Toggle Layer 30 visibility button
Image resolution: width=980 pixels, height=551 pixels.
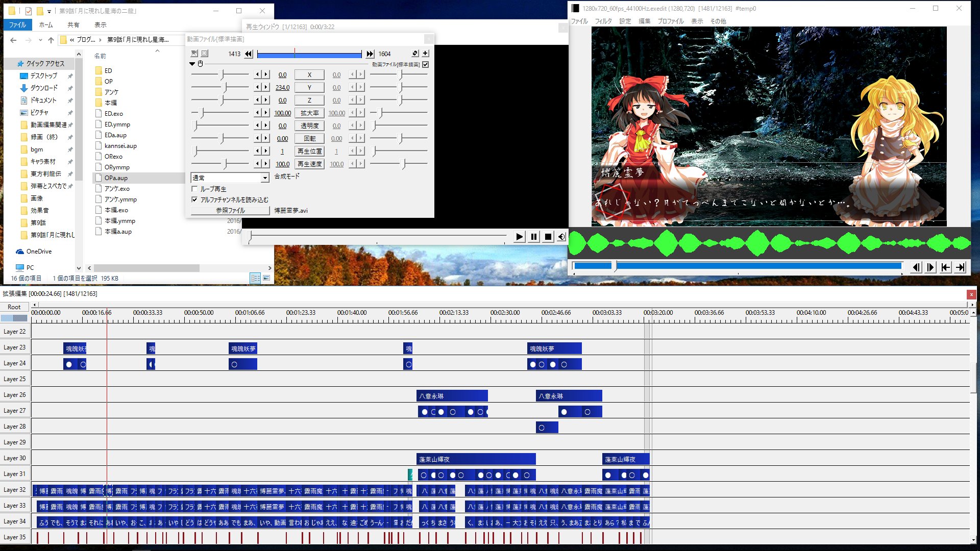pyautogui.click(x=15, y=458)
